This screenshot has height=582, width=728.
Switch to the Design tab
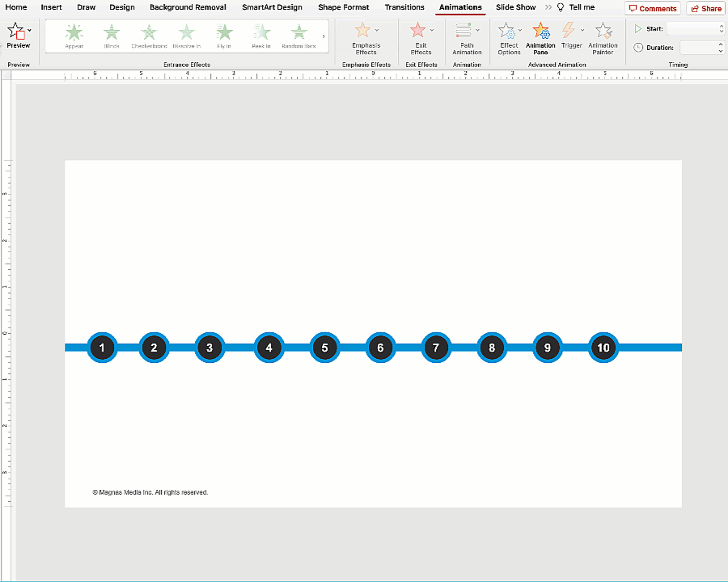tap(122, 7)
